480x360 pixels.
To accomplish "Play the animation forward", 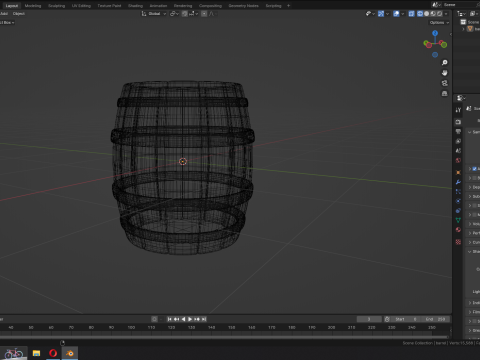I will tap(190, 319).
